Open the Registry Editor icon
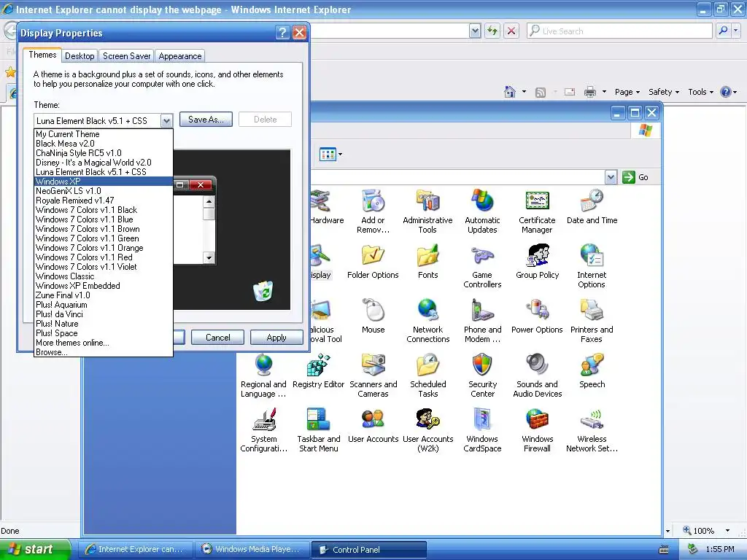747x560 pixels. pos(318,370)
